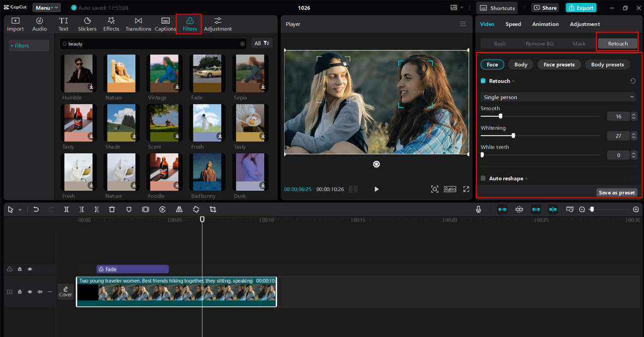
Task: Reset the Retouch settings
Action: (633, 81)
